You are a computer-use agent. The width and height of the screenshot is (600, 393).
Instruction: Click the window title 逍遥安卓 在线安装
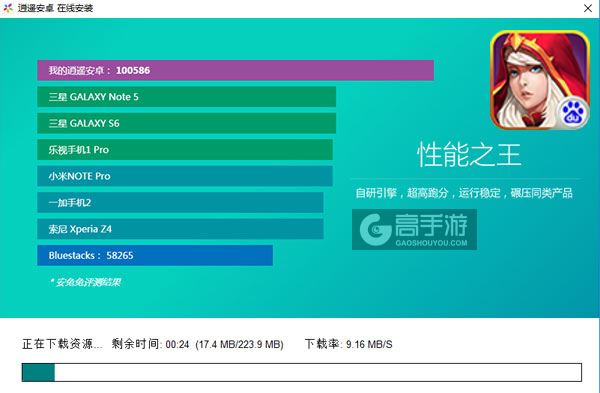pyautogui.click(x=55, y=8)
